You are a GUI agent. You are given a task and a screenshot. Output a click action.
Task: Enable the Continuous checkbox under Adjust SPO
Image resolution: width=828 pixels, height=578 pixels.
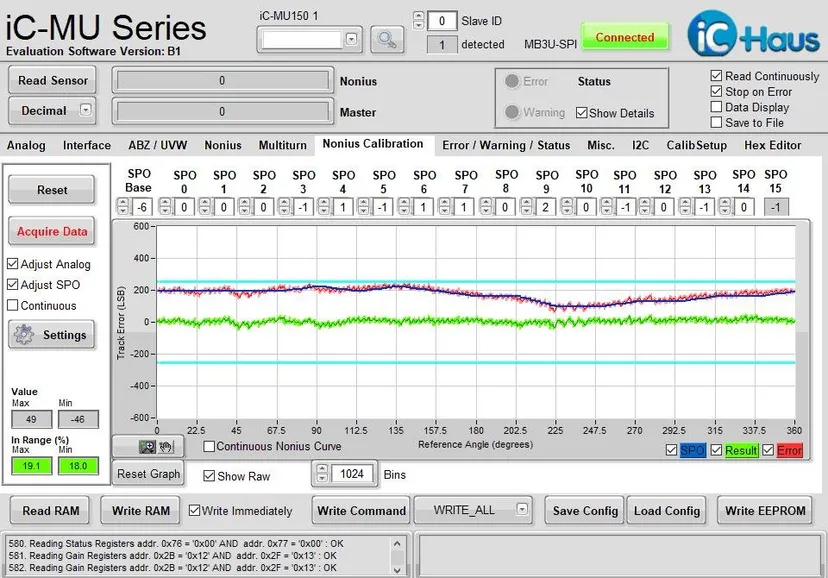point(13,305)
